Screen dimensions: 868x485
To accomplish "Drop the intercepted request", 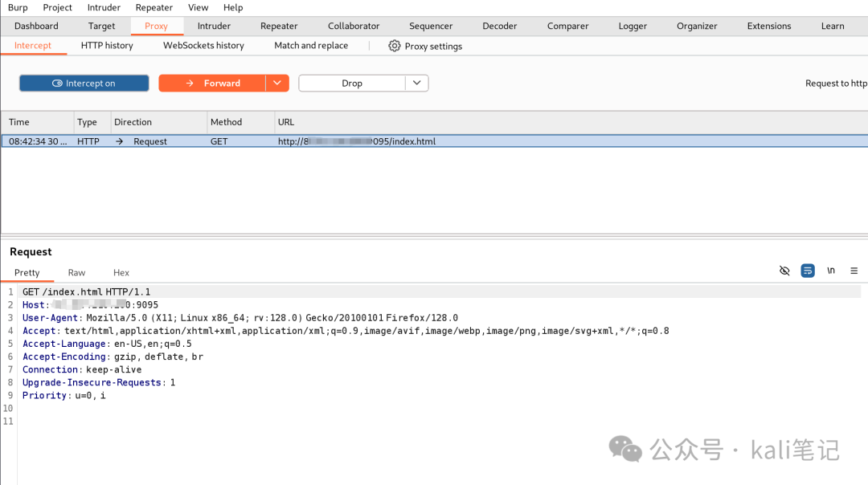I will tap(352, 83).
